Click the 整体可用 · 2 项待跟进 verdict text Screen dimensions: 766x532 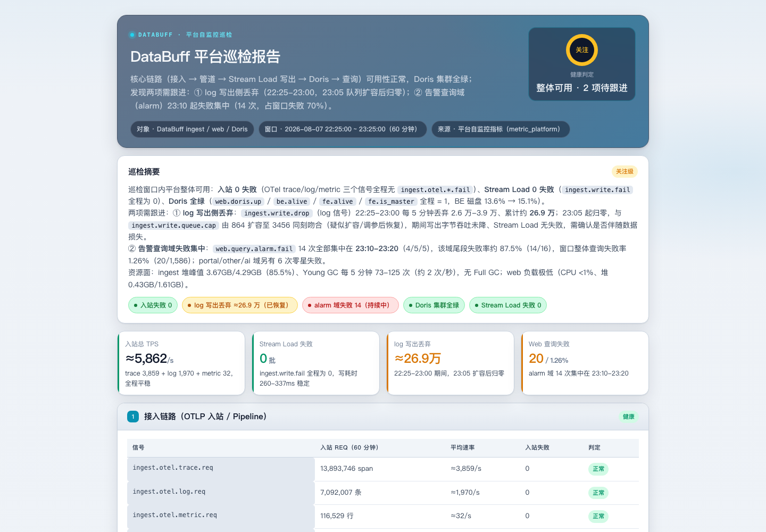pos(582,88)
